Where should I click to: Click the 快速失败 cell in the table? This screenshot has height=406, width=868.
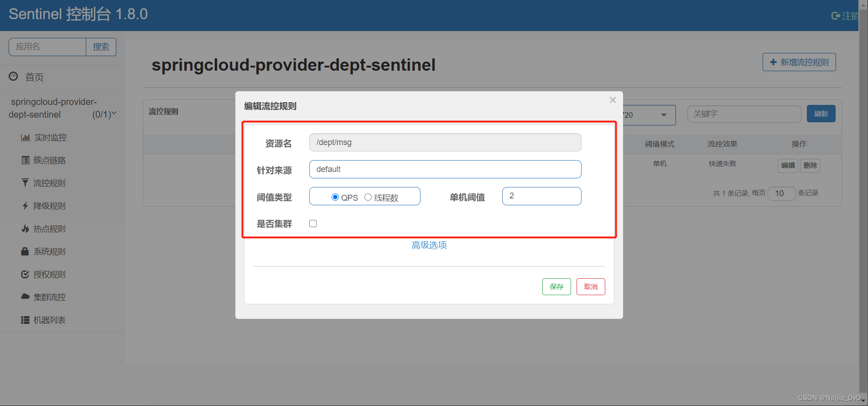point(722,163)
